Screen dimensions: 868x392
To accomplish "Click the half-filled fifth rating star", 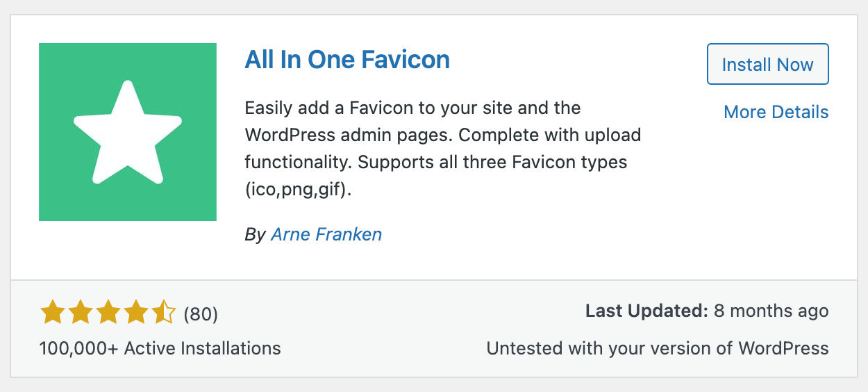I will (164, 313).
